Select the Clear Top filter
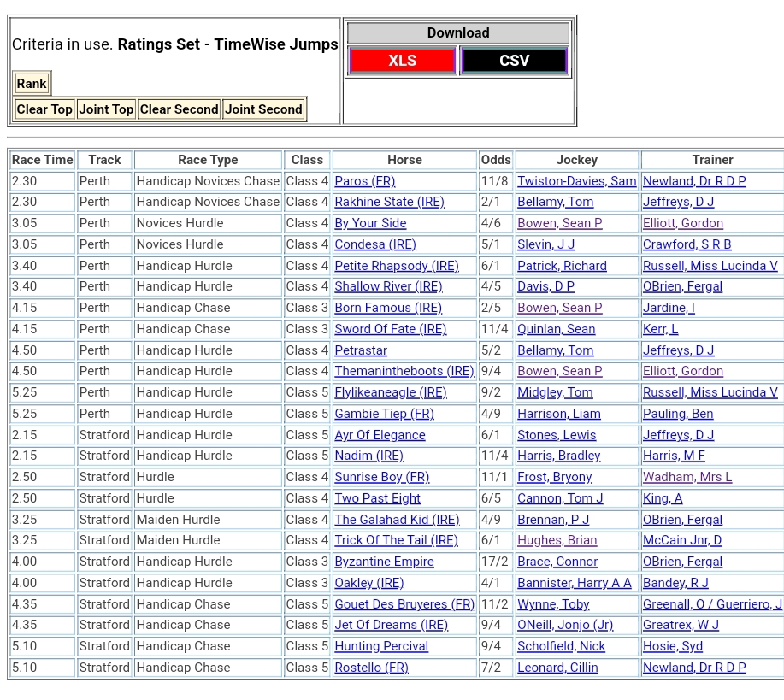Viewport: 784px width, 700px height. pos(44,109)
